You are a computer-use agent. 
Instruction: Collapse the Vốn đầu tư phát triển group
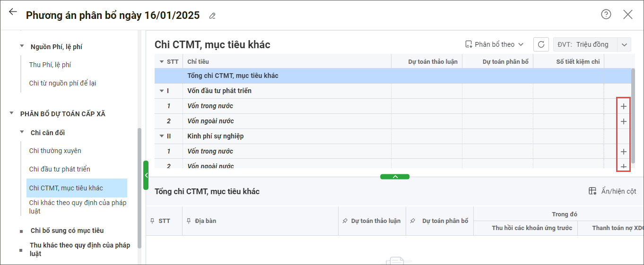(162, 91)
